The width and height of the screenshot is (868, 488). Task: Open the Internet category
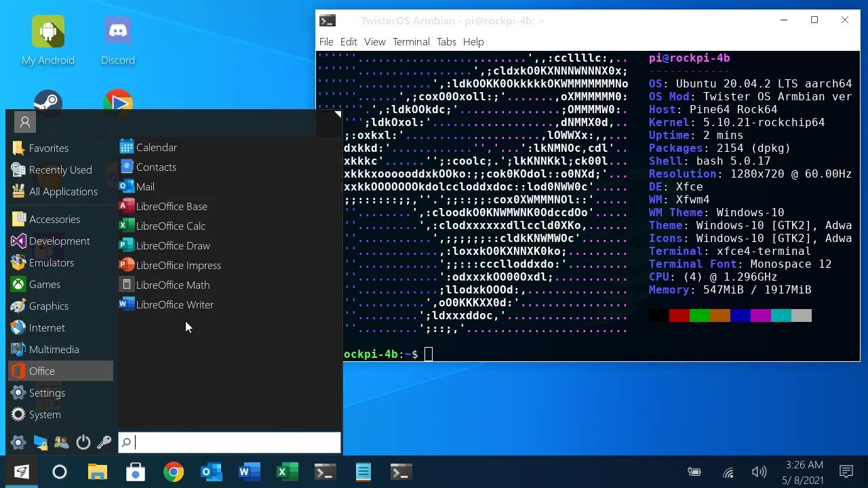tap(60, 327)
